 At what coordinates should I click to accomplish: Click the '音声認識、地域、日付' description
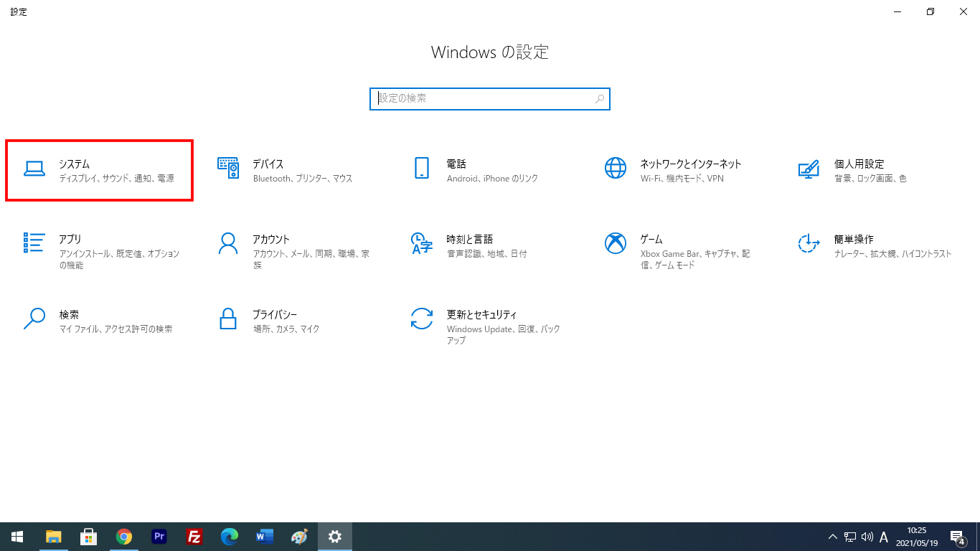pos(486,254)
